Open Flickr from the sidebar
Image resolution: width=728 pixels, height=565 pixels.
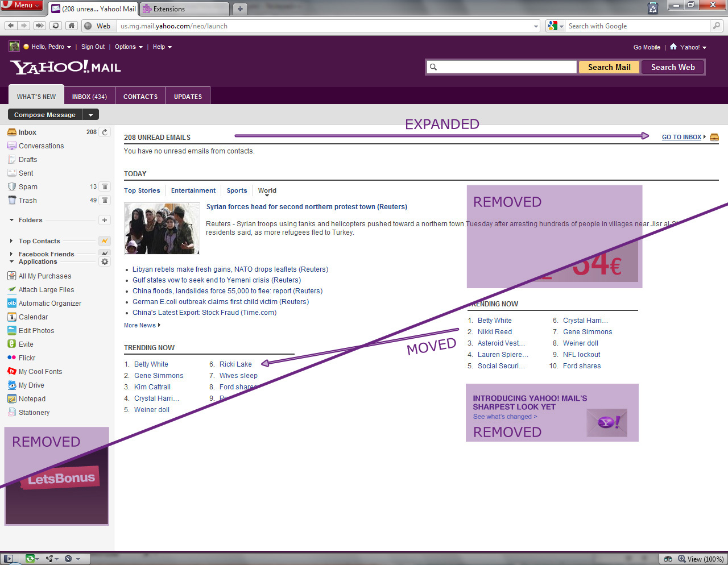(x=12, y=358)
